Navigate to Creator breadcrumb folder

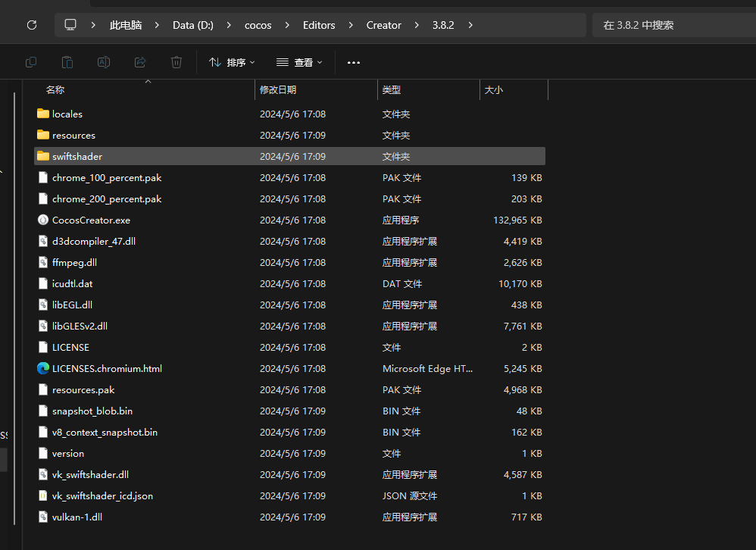click(384, 25)
